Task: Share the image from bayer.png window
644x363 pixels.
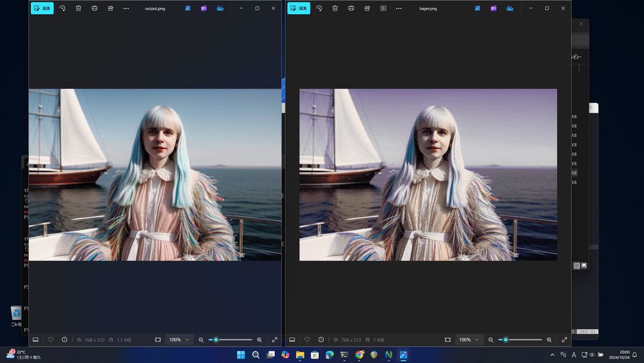Action: click(367, 8)
